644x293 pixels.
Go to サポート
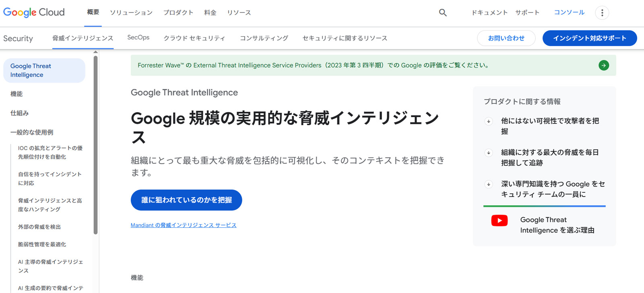click(527, 12)
